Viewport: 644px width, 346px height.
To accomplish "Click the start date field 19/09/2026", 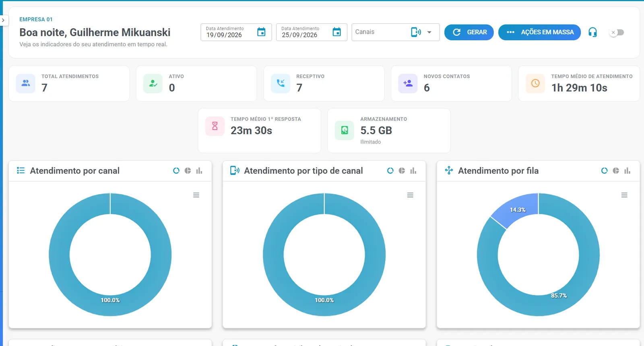I will point(236,32).
